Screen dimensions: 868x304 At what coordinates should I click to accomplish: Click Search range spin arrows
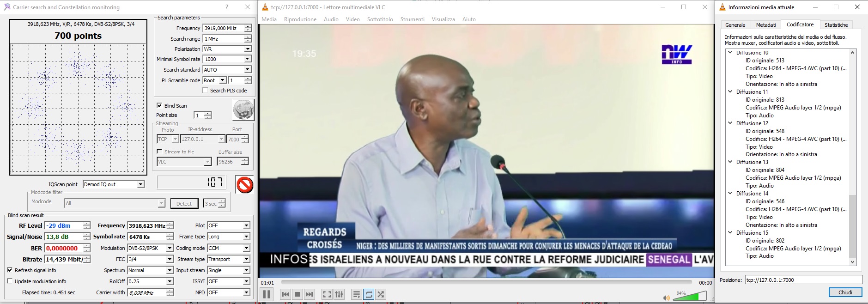pos(248,39)
